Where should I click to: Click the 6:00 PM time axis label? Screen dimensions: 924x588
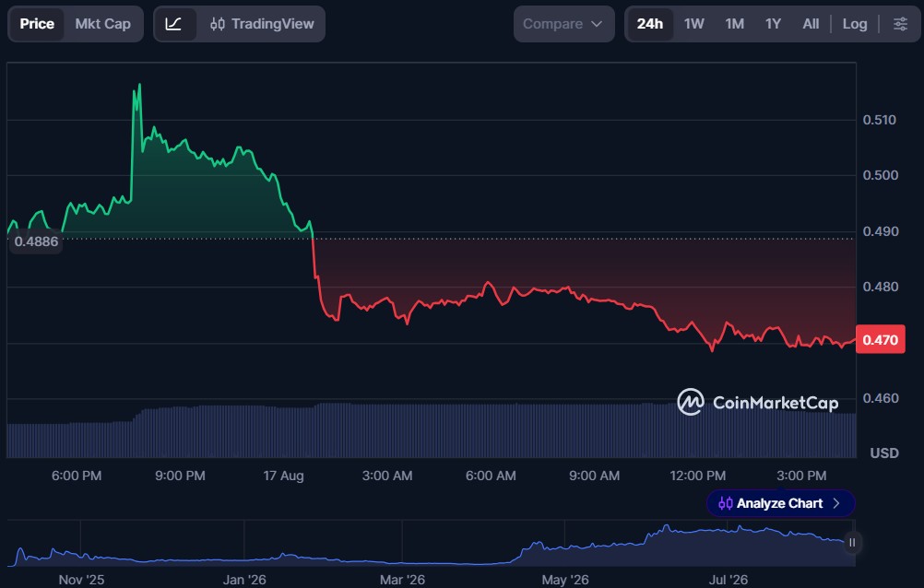pyautogui.click(x=77, y=476)
